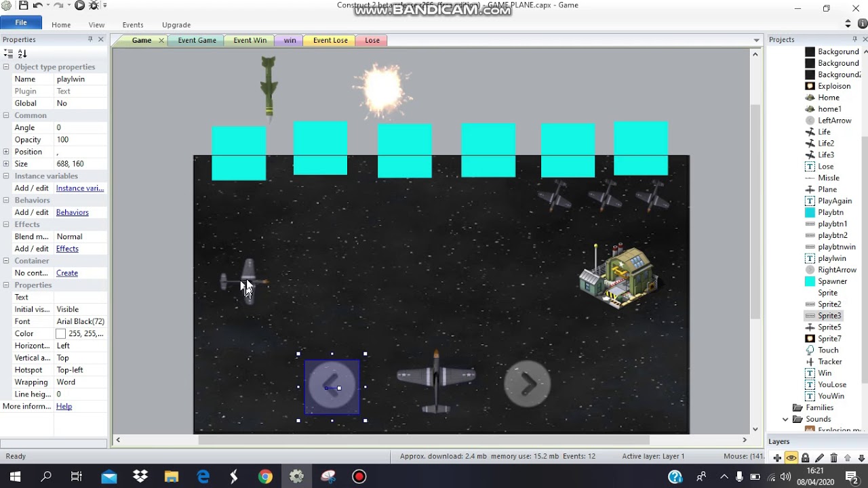
Task: Select the Explosion object in Projects
Action: pyautogui.click(x=833, y=86)
